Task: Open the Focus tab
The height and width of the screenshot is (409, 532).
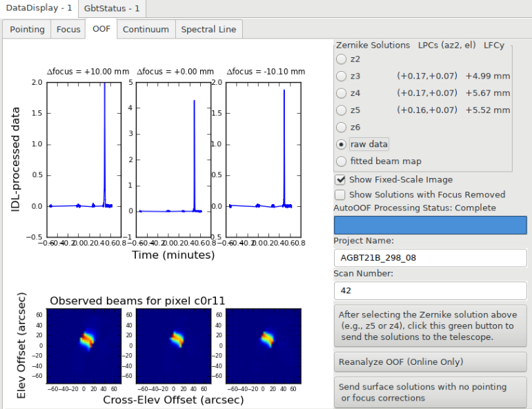Action: pyautogui.click(x=68, y=30)
